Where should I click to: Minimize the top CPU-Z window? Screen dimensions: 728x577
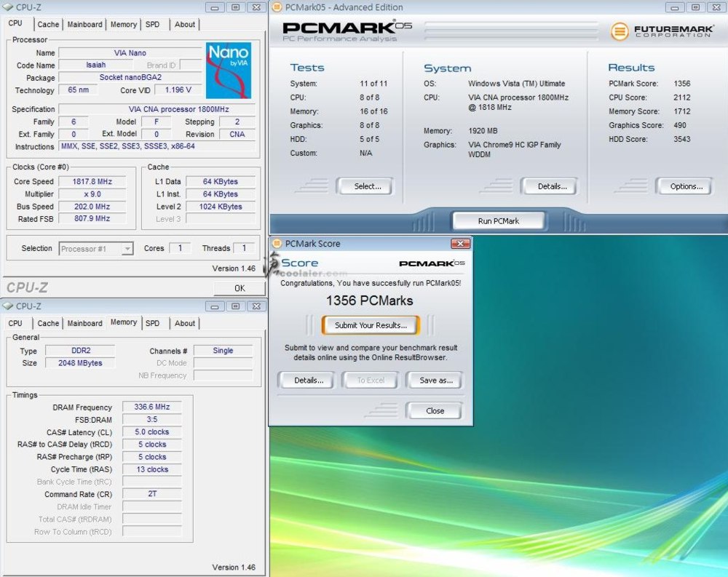[215, 7]
